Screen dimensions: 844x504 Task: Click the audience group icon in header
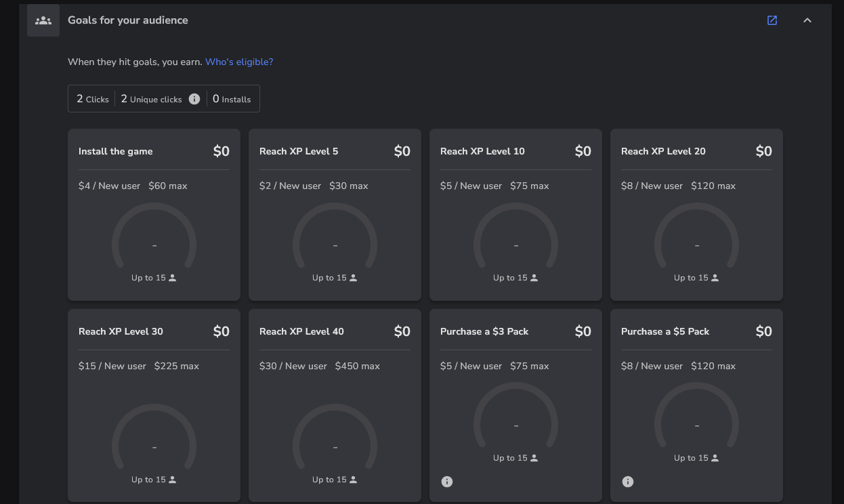tap(43, 20)
